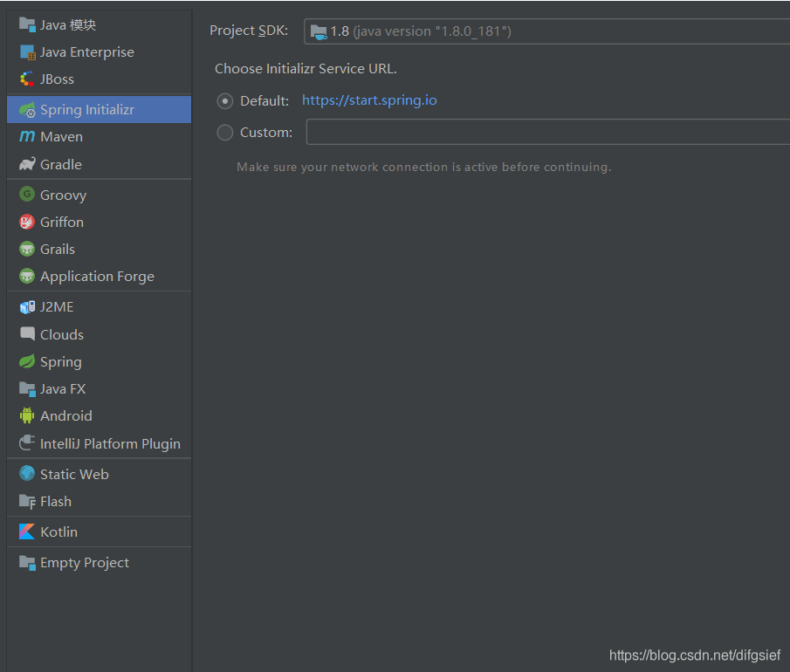Select the plain Spring entry
The height and width of the screenshot is (672, 790).
click(100, 361)
